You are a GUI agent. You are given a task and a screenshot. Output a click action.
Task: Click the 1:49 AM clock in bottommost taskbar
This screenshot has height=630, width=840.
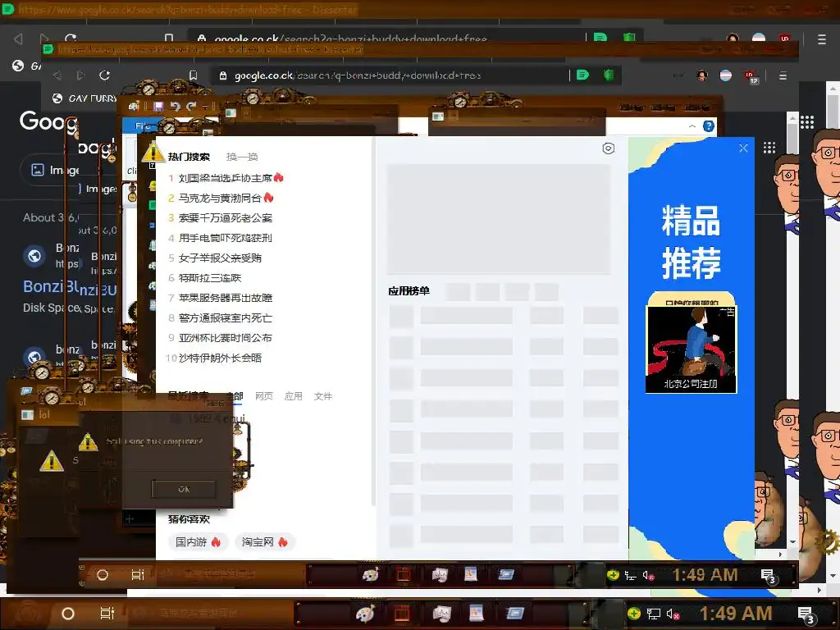click(736, 614)
